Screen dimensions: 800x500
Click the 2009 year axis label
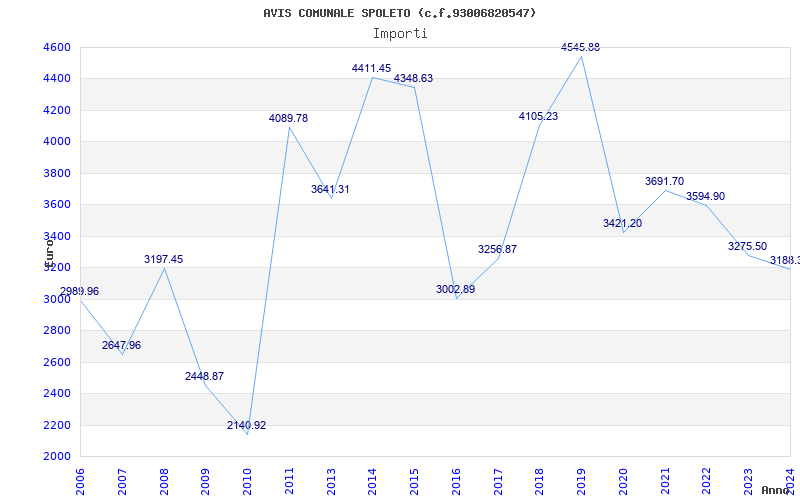pyautogui.click(x=205, y=482)
